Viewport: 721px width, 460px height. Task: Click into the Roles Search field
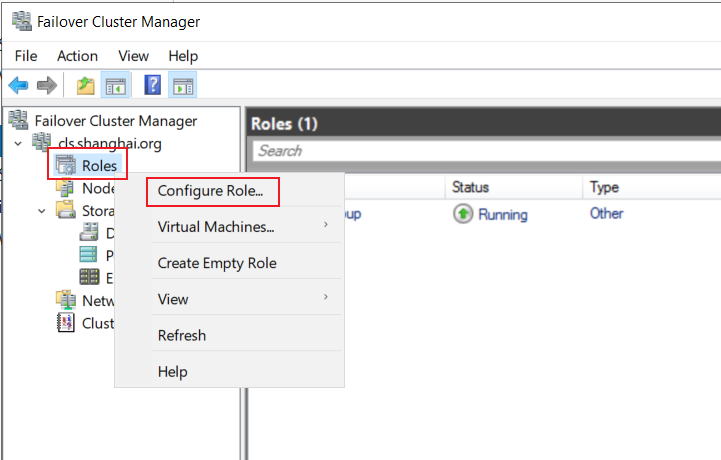point(487,151)
